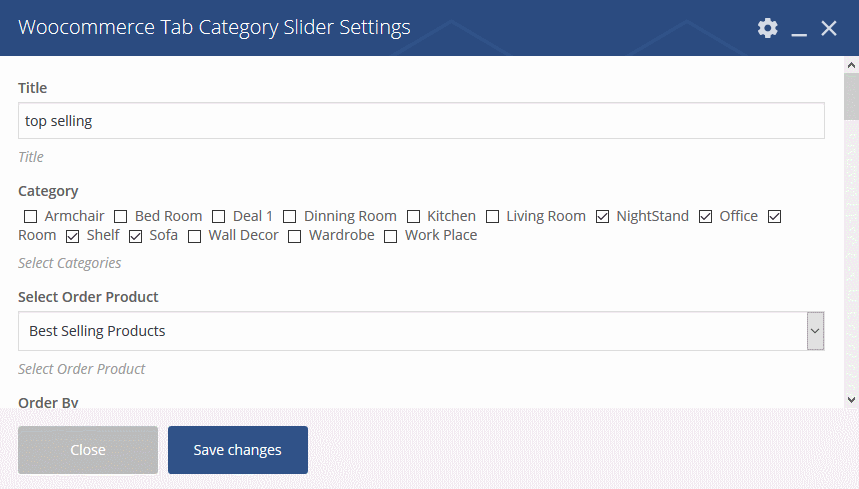Image resolution: width=859 pixels, height=489 pixels.
Task: Tick the Kitchen category checkbox
Action: click(x=414, y=217)
